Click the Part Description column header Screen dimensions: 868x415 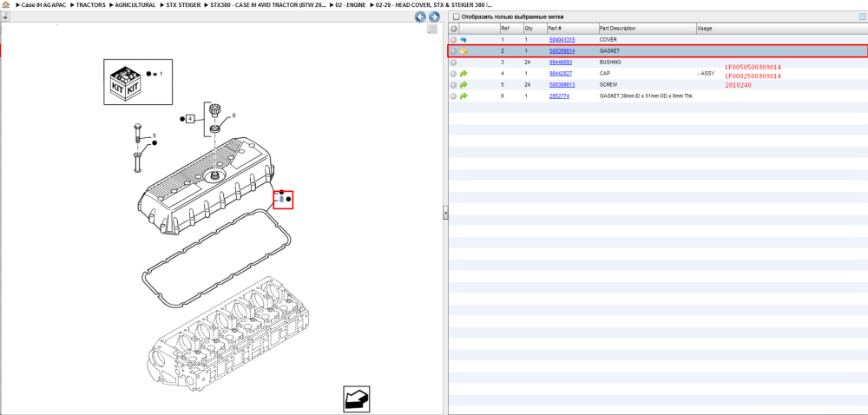point(647,29)
